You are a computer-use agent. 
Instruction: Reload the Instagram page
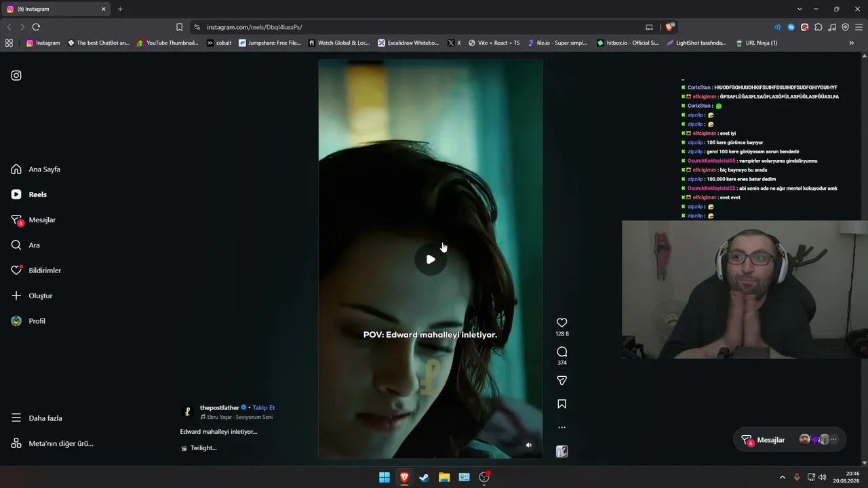pyautogui.click(x=36, y=27)
